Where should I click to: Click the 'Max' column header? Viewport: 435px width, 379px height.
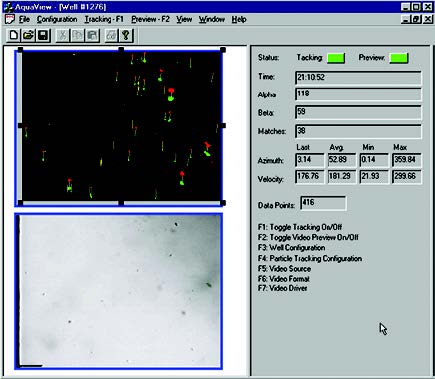(x=400, y=147)
